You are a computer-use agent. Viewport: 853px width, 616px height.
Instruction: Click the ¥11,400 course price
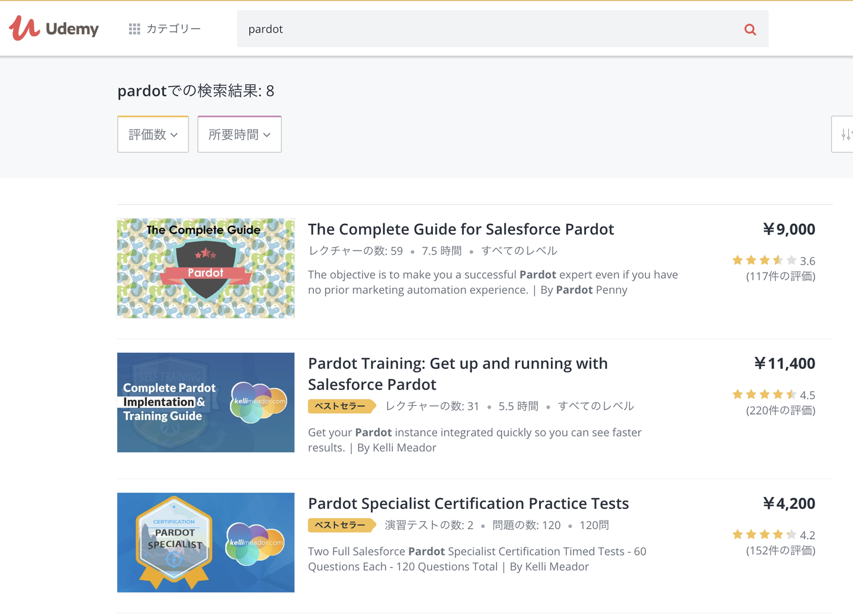coord(784,364)
